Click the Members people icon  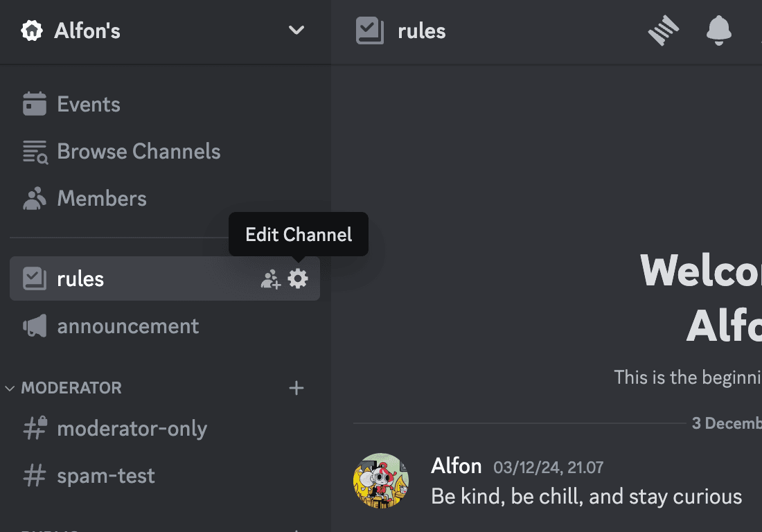35,199
